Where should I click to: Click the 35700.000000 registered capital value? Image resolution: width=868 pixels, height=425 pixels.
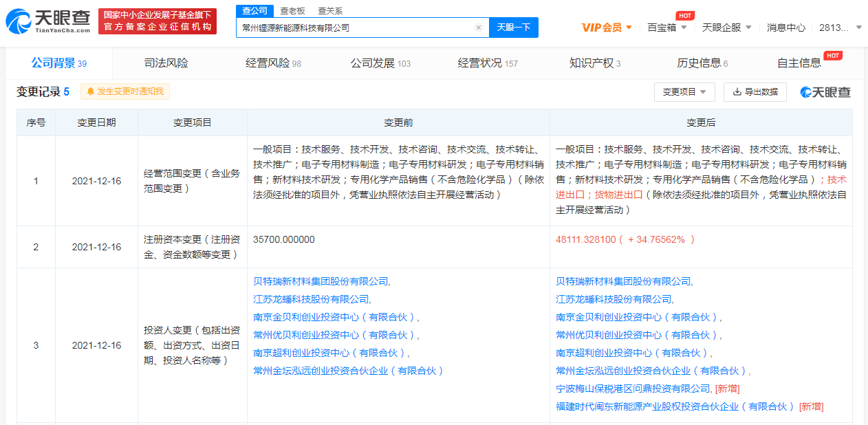coord(284,239)
